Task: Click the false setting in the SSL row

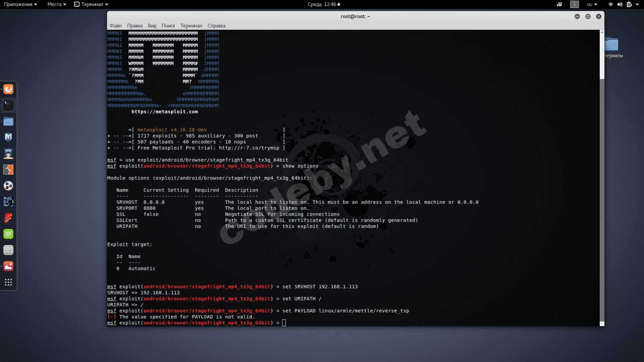Action: [x=151, y=214]
